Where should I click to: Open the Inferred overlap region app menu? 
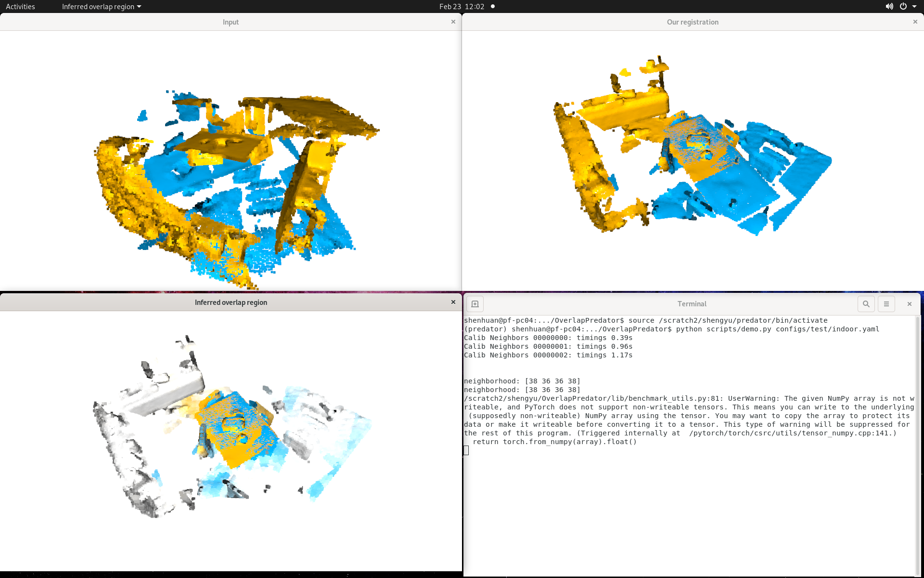(101, 6)
